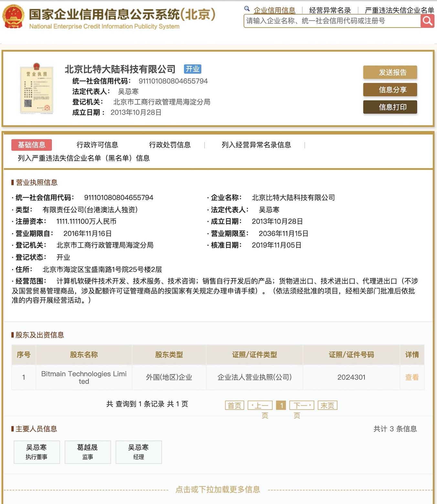Click the business term start date 2016年11月16日
437x504 pixels.
pos(88,233)
